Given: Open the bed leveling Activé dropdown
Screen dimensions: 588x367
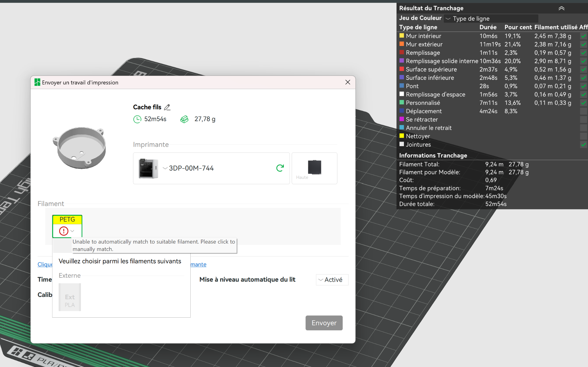Looking at the screenshot, I should [x=332, y=280].
